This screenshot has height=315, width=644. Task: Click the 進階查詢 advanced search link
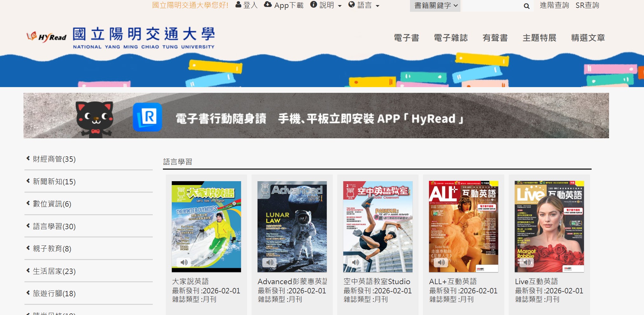(x=554, y=5)
